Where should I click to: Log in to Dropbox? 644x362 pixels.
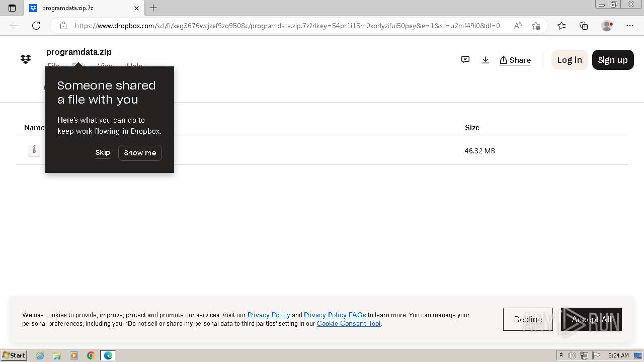point(570,60)
